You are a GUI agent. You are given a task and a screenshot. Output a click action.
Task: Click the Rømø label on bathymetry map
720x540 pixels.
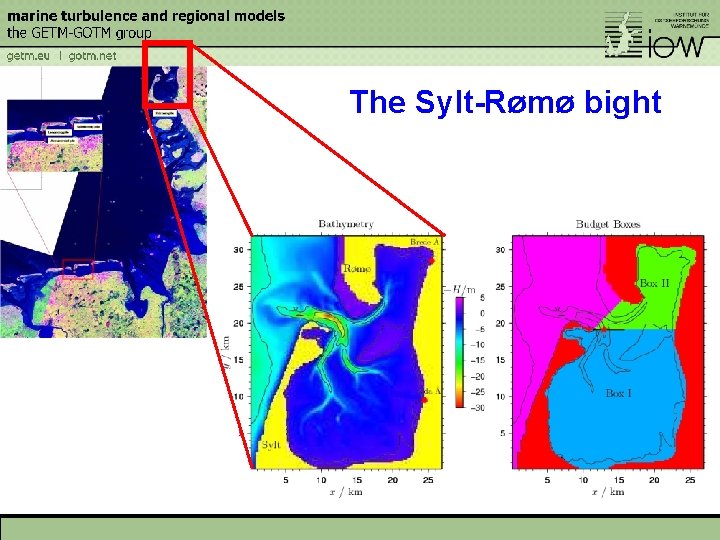(x=357, y=268)
